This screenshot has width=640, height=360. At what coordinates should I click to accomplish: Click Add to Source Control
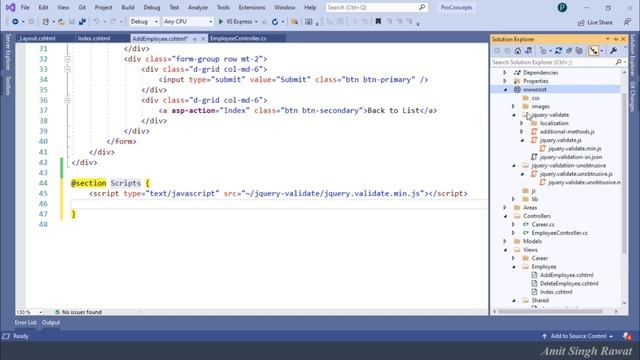[578, 336]
